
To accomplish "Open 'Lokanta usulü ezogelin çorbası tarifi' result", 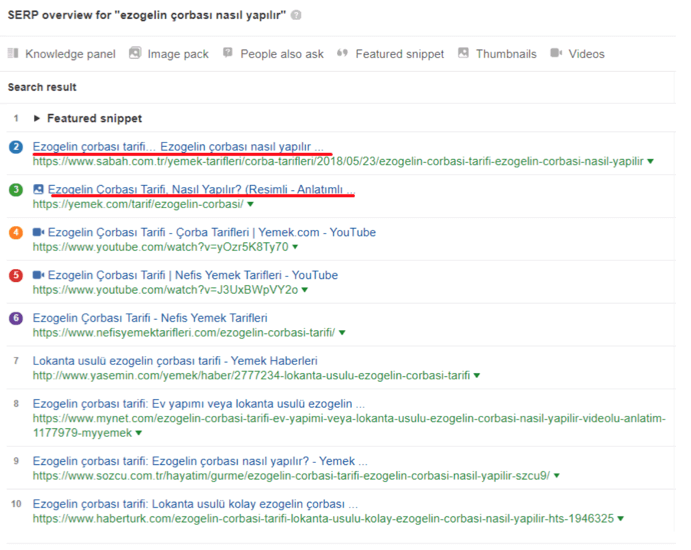I will (x=175, y=361).
